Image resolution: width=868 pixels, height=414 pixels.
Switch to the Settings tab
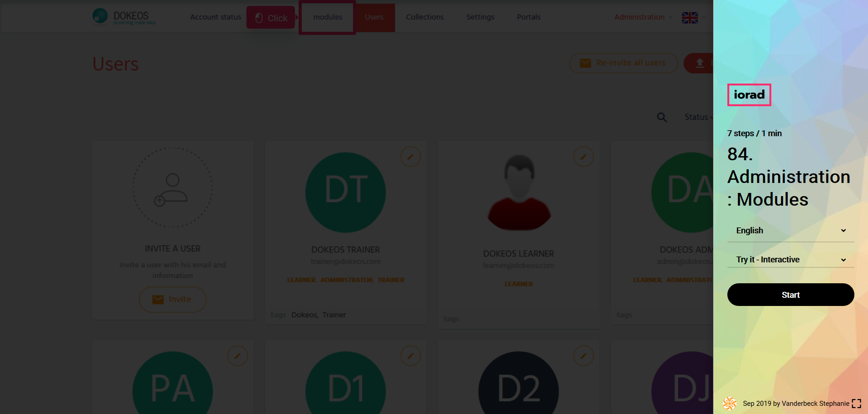tap(480, 17)
